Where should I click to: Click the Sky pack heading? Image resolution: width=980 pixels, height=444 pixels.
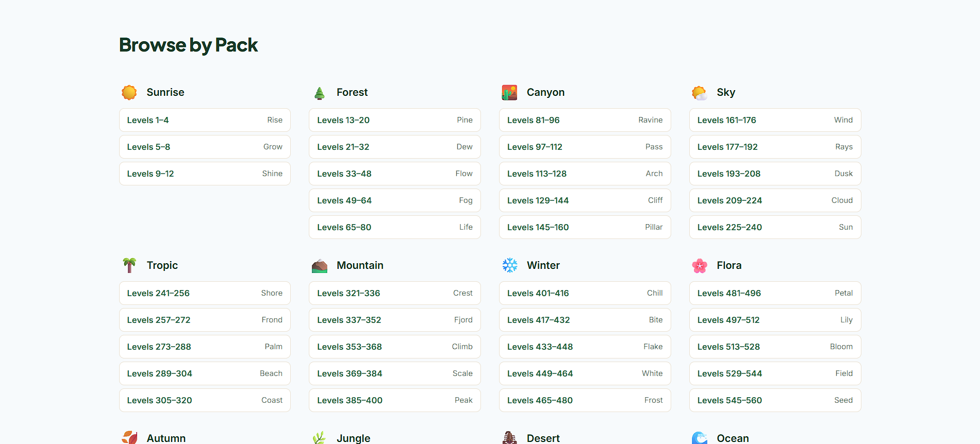click(x=726, y=93)
